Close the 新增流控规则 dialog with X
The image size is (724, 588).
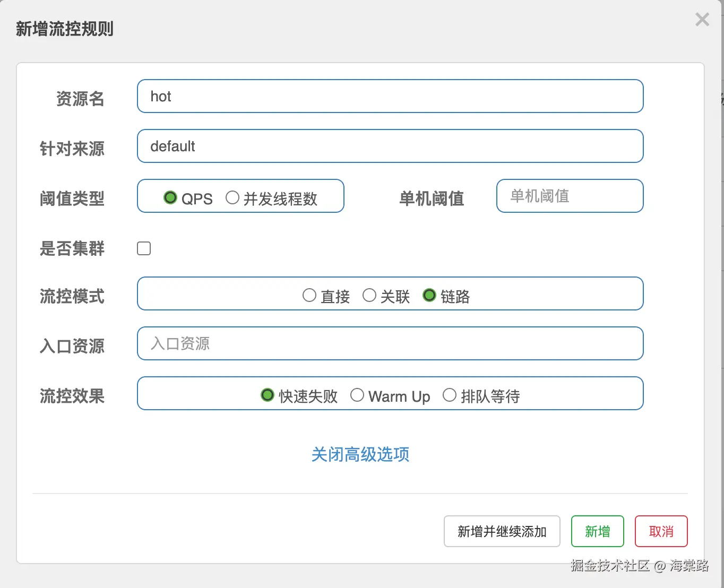click(702, 20)
